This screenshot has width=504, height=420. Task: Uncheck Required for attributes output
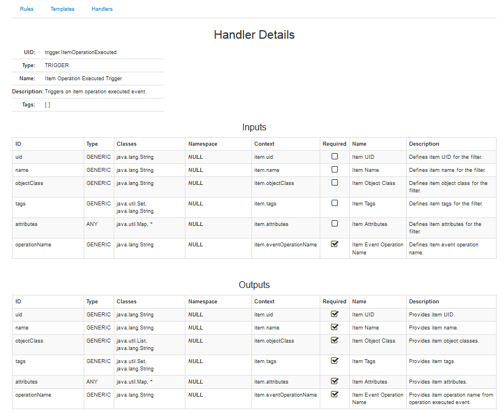pyautogui.click(x=334, y=381)
